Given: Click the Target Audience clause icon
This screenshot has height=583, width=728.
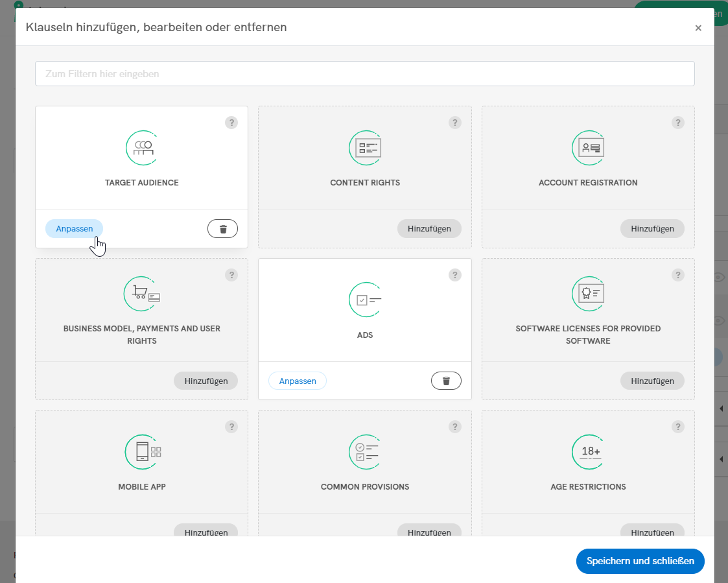Looking at the screenshot, I should click(142, 148).
